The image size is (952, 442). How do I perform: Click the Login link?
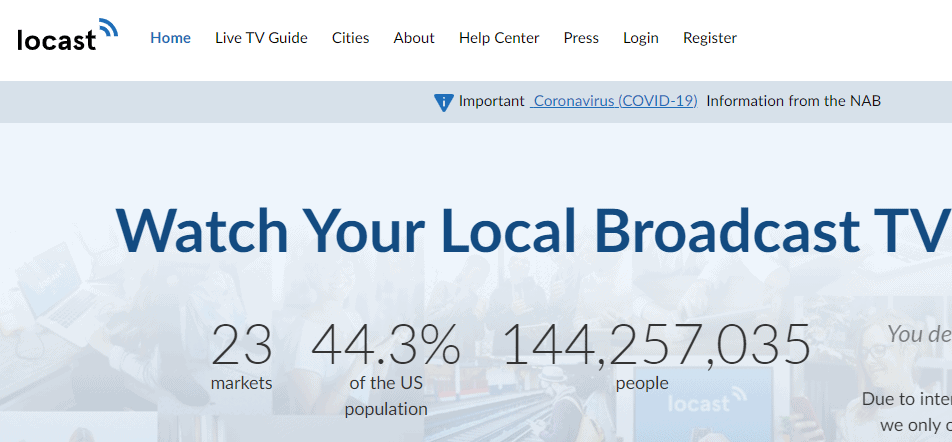(x=641, y=38)
